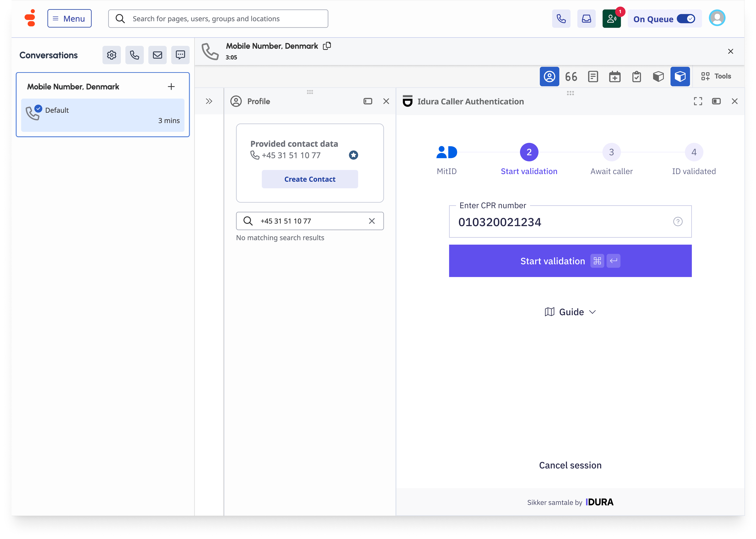Open the Menu button

point(69,19)
